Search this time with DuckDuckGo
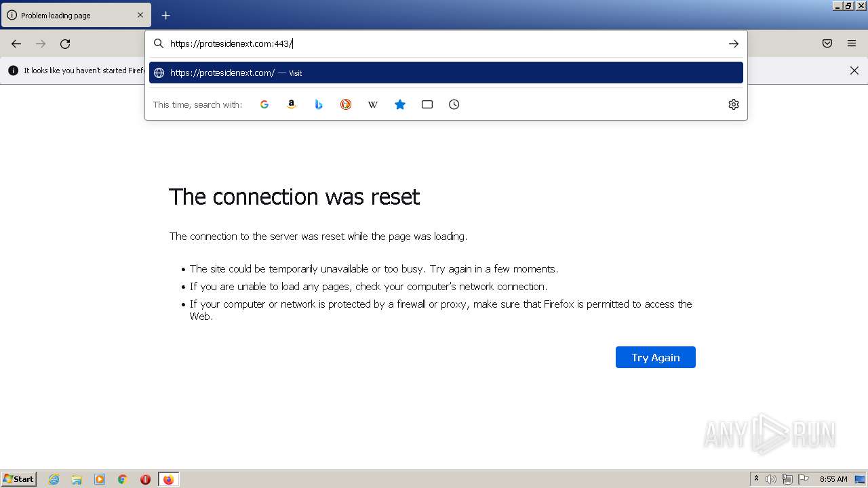 click(346, 104)
